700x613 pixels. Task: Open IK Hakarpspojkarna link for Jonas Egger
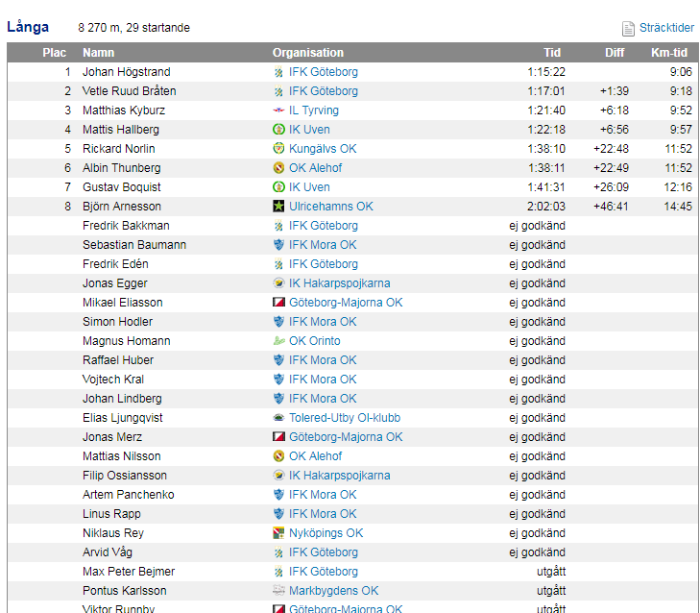[x=339, y=283]
